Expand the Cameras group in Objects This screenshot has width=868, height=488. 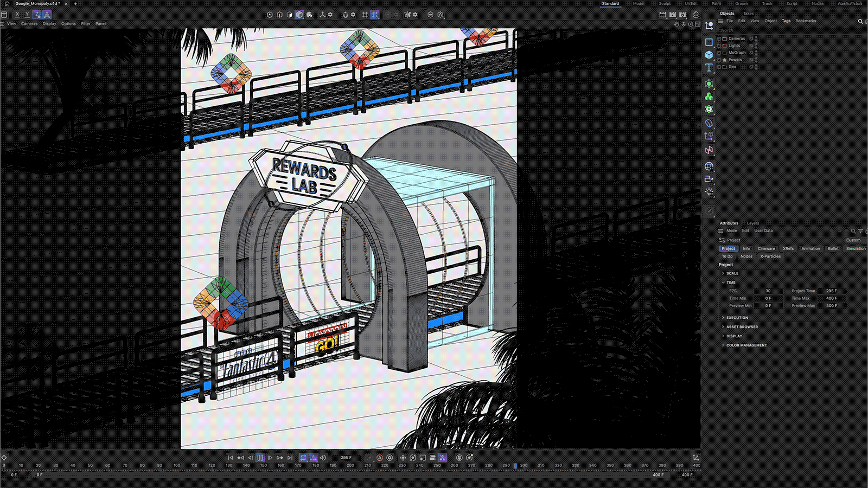coord(719,38)
